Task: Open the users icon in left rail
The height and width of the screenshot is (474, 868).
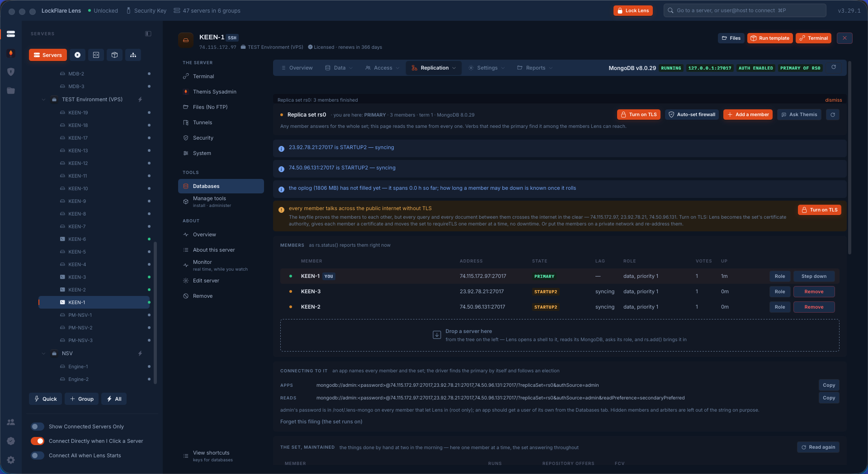Action: pos(11,422)
